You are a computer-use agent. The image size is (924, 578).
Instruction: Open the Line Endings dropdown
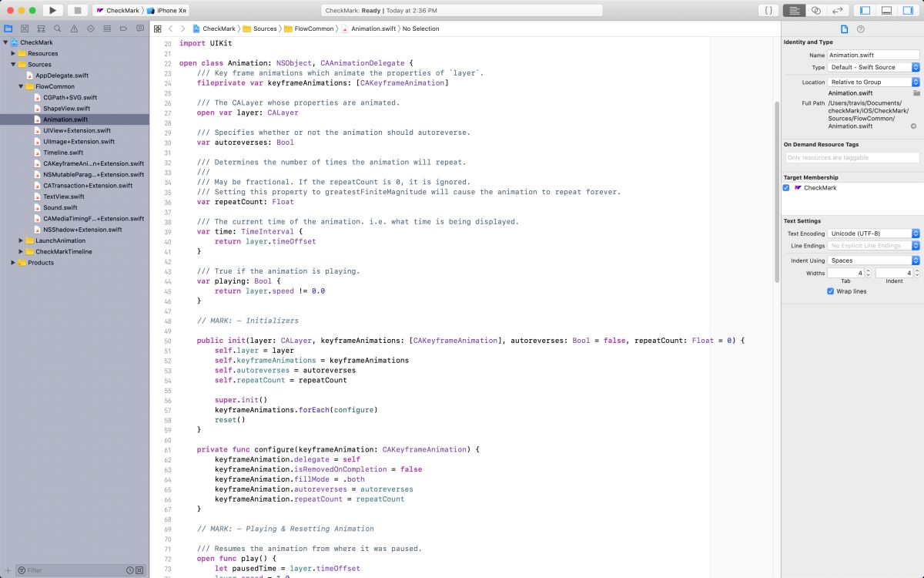click(873, 246)
